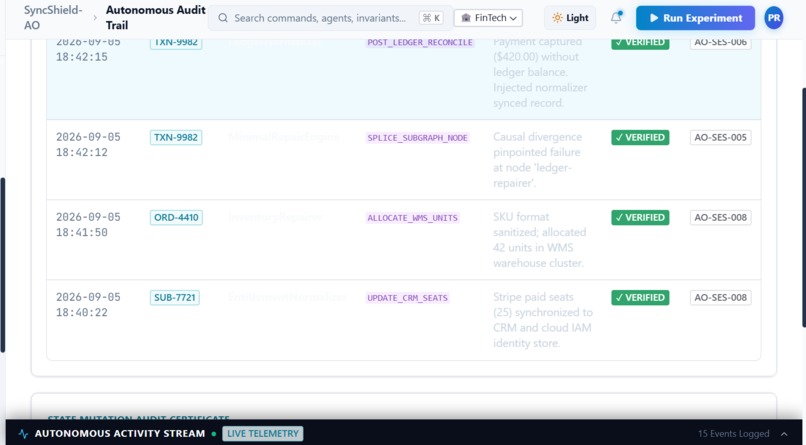Click the search magnifier icon

click(223, 18)
